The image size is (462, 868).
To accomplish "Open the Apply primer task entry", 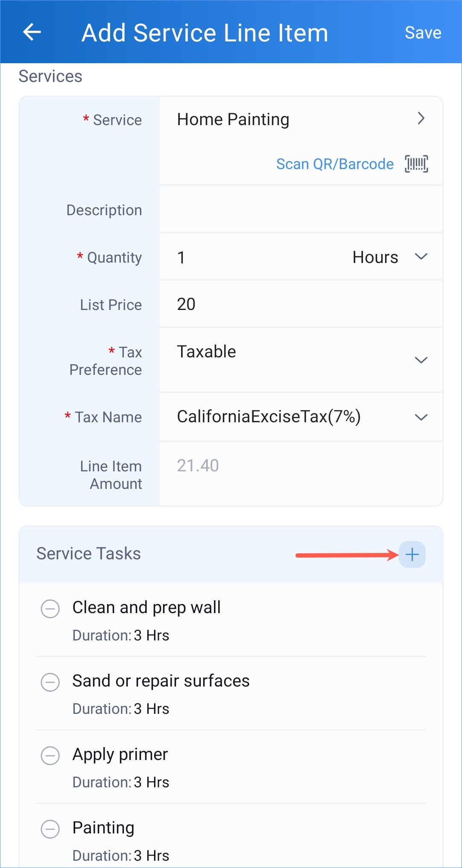I will click(120, 754).
